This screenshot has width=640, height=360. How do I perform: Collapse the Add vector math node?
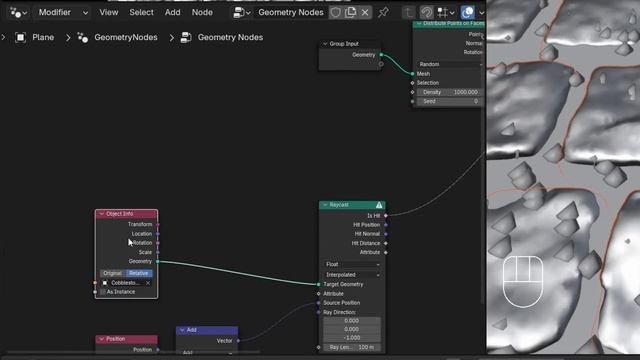(x=182, y=330)
